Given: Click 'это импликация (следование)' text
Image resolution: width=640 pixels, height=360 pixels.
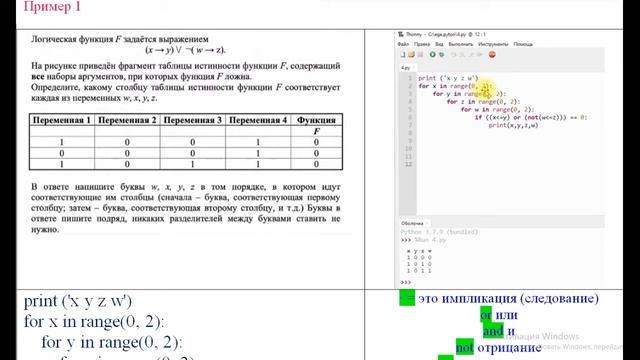Looking at the screenshot, I should click(x=508, y=298).
